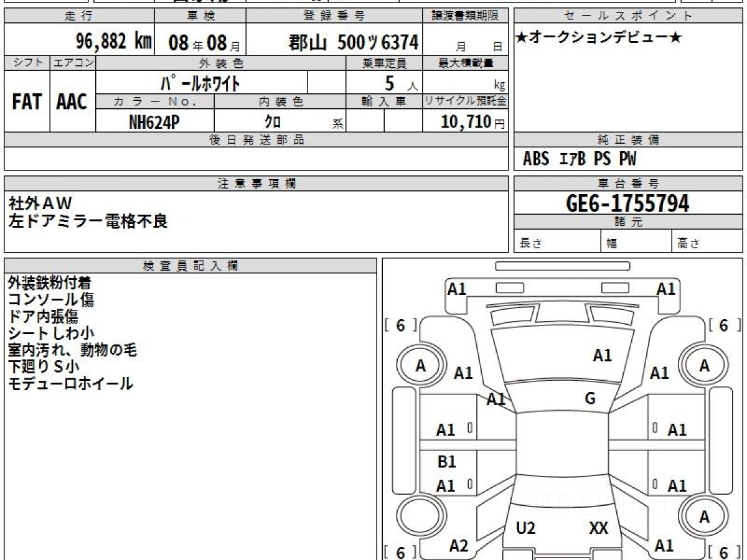747x560 pixels.
Task: Select the "純正装備" header
Action: click(628, 140)
